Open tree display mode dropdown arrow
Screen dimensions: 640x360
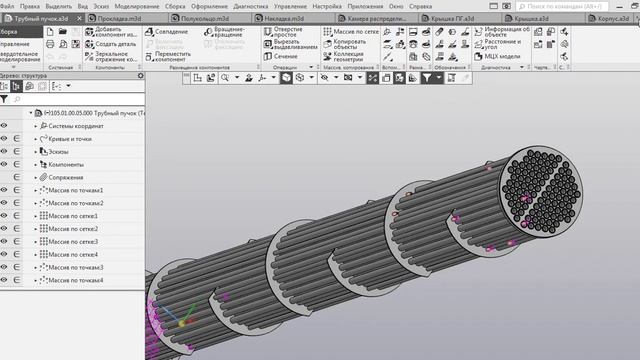click(68, 86)
